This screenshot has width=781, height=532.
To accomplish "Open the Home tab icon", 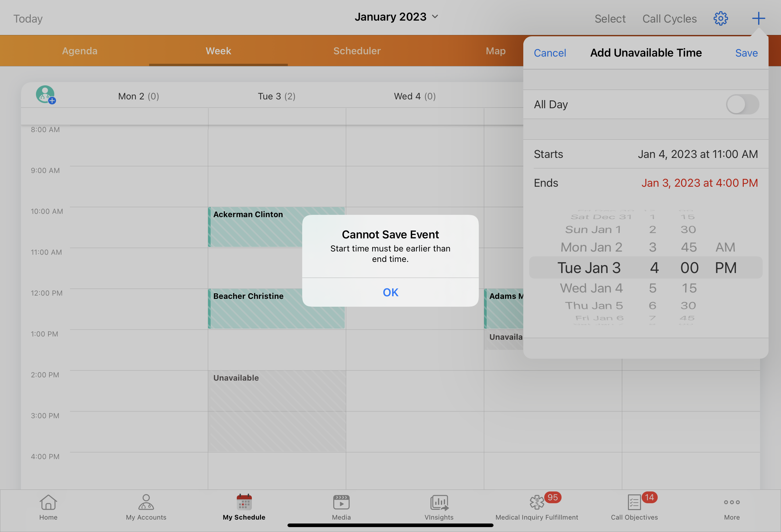I will 48,507.
